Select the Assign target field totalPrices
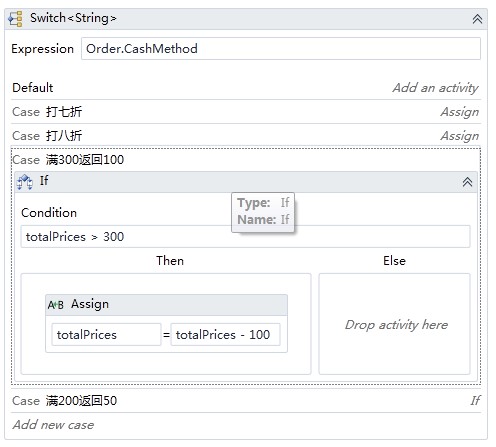 pos(106,334)
